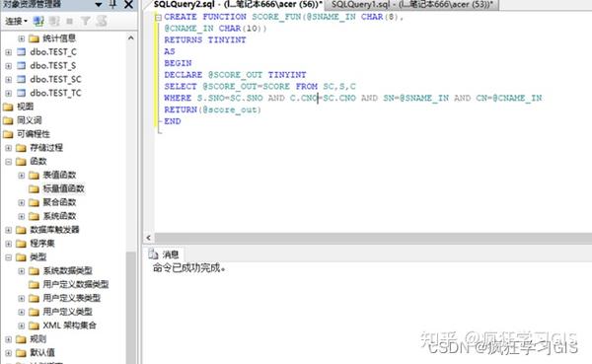Screen dimensions: 592x364
Task: Expand the 用户定义表类型 folder
Action: (22, 298)
